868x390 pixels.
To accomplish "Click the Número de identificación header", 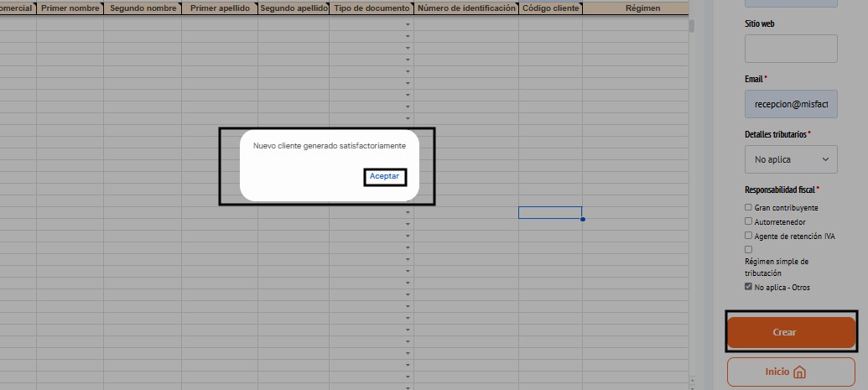I will pyautogui.click(x=465, y=8).
